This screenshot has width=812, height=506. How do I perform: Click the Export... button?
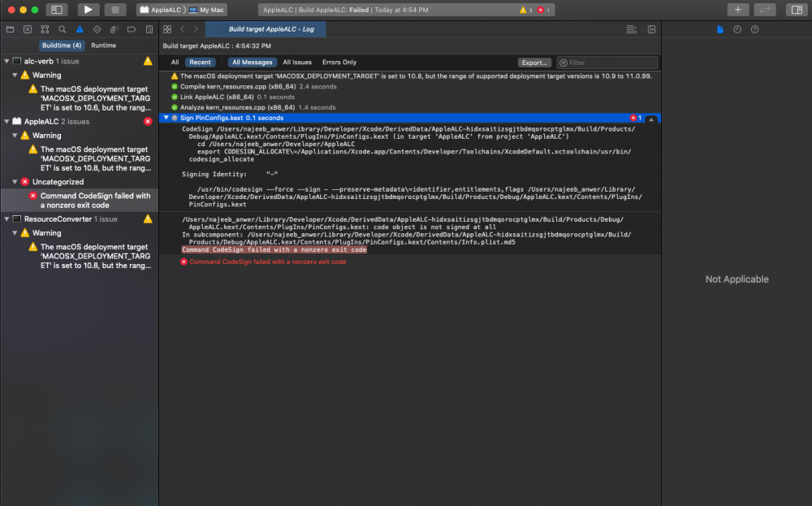[x=534, y=63]
